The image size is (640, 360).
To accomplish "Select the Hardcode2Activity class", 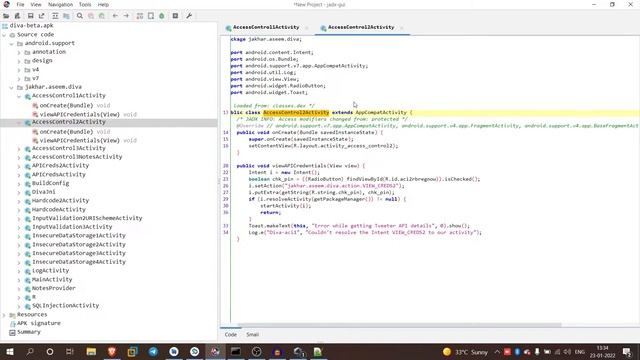I will tap(60, 201).
